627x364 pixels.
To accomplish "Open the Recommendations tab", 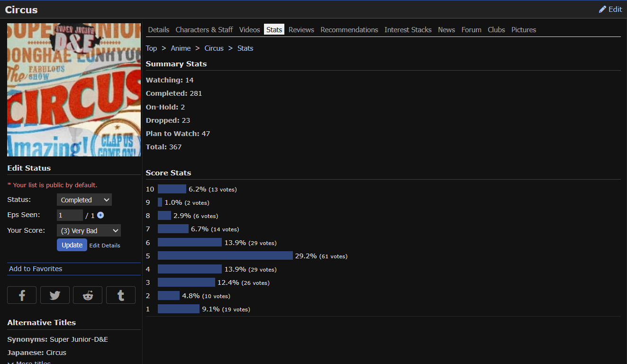I will click(349, 29).
